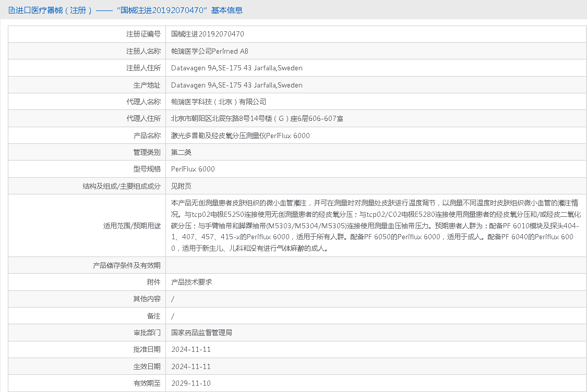The height and width of the screenshot is (392, 587).
Task: Click the 2024-11-11 date in the 生效日期 row
Action: 190,366
